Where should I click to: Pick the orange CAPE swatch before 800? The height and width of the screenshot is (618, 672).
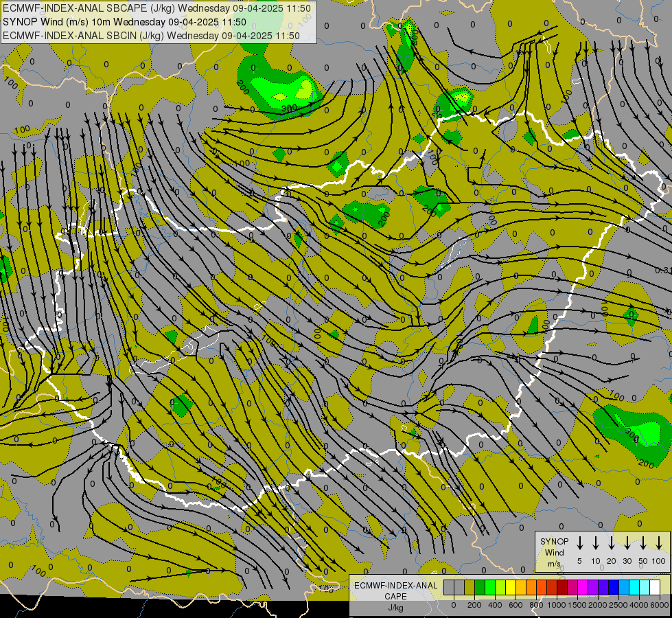click(x=531, y=587)
